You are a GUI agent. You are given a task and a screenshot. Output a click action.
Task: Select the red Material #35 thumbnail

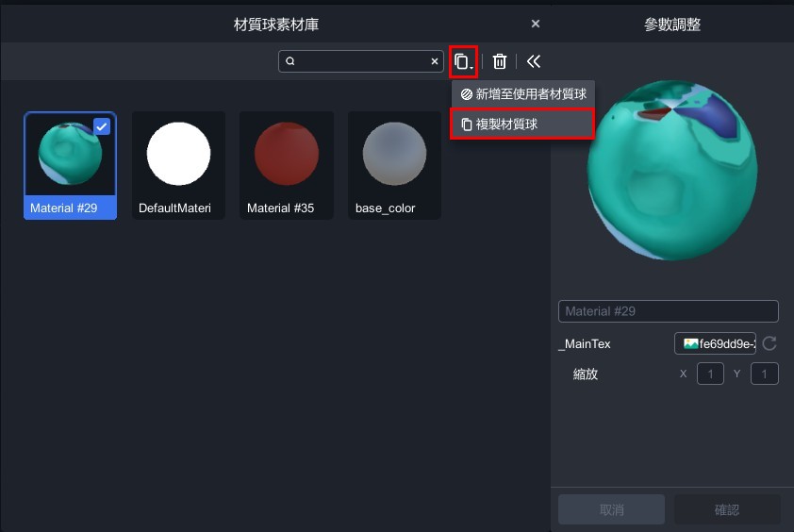tap(287, 154)
